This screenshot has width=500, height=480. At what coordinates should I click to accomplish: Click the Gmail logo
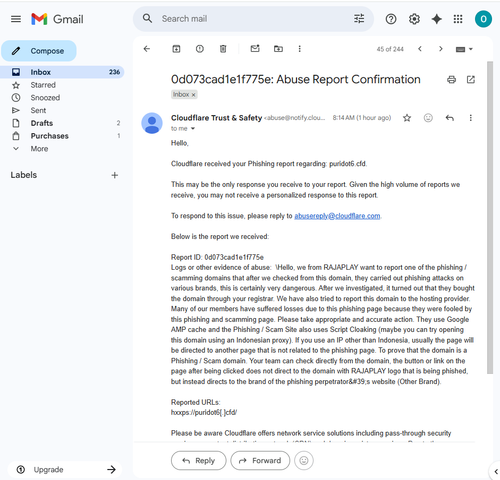tap(57, 19)
